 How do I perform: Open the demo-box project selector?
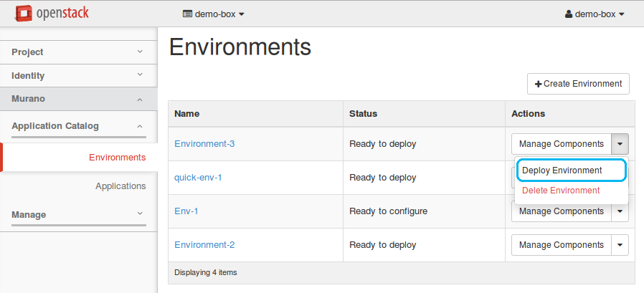[214, 14]
